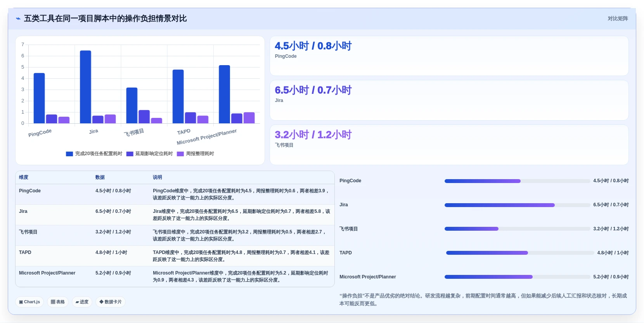Click the 5.2小时 / 0.9小时 value beside progress bar
Viewport: 644px width, 323px height.
pos(611,277)
